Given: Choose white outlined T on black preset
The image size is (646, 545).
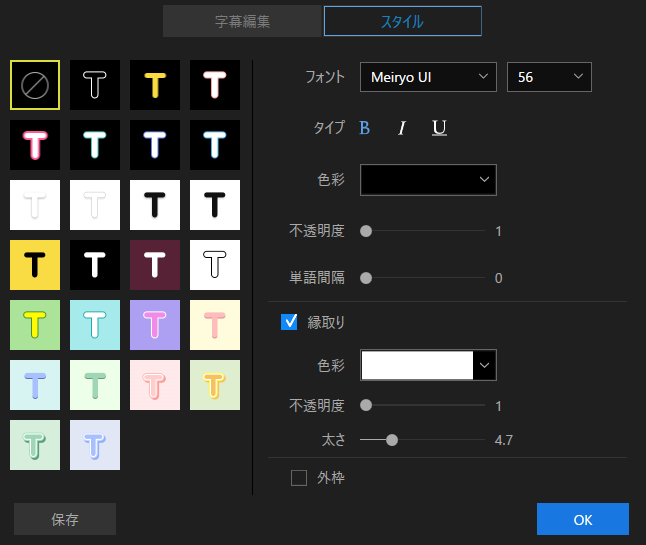Looking at the screenshot, I should [x=95, y=85].
